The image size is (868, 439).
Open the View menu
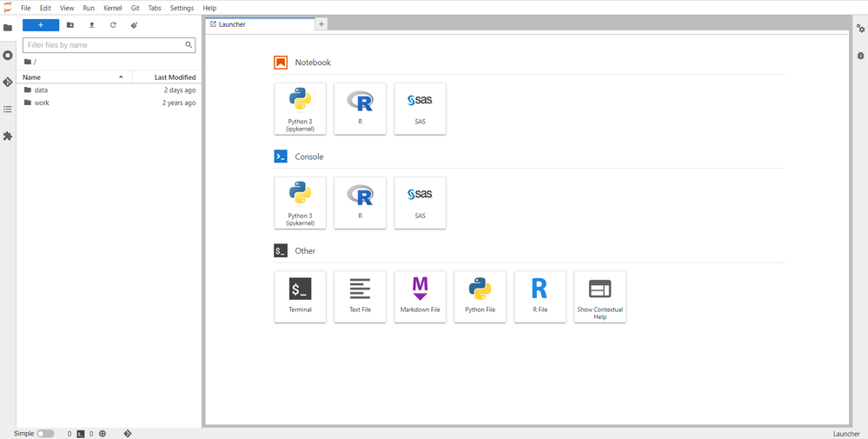click(x=67, y=9)
